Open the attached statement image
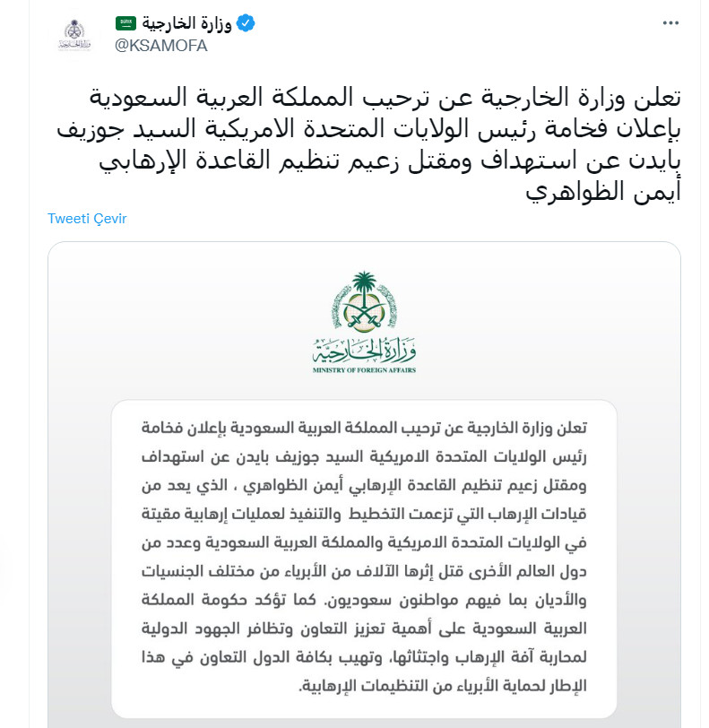 364,484
